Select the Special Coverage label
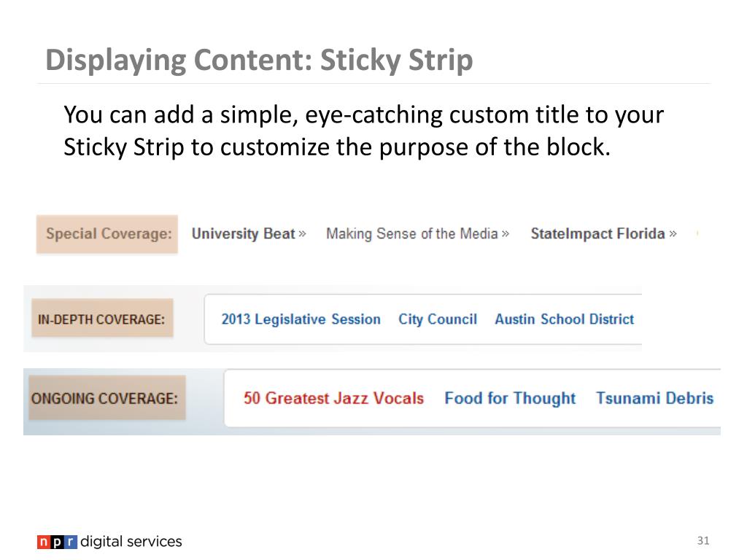The height and width of the screenshot is (560, 747). (107, 234)
